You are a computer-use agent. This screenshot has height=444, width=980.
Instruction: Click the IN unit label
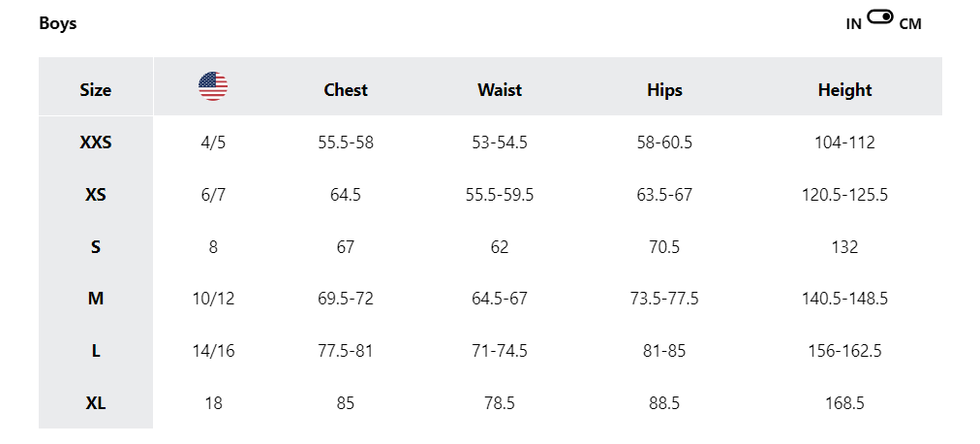853,24
